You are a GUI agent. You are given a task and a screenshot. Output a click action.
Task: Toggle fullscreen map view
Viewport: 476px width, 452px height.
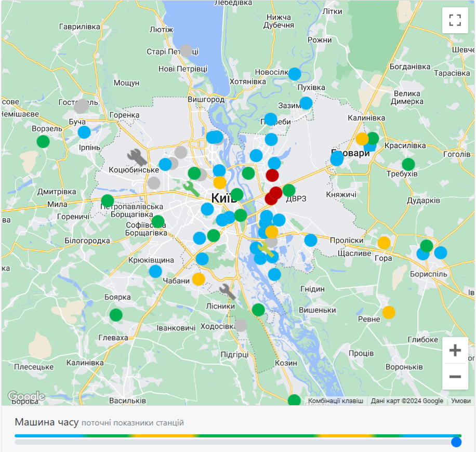455,20
